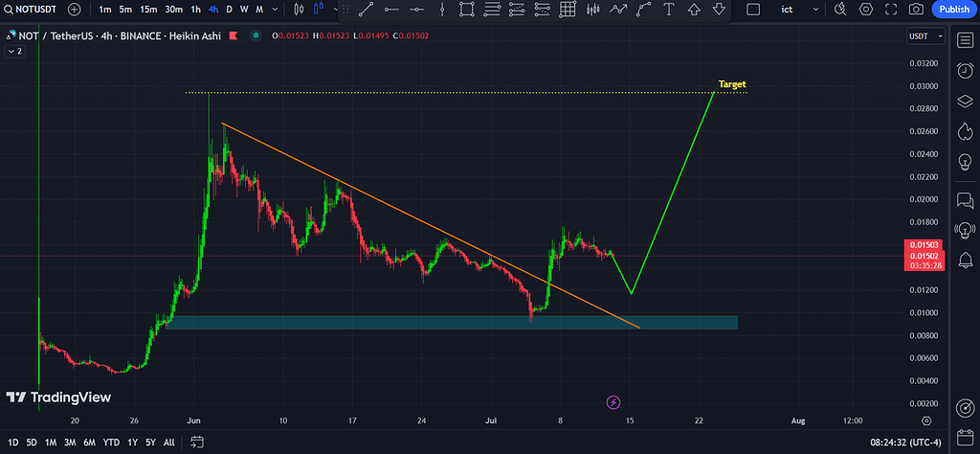Select the Text drawing tool

coord(668,9)
